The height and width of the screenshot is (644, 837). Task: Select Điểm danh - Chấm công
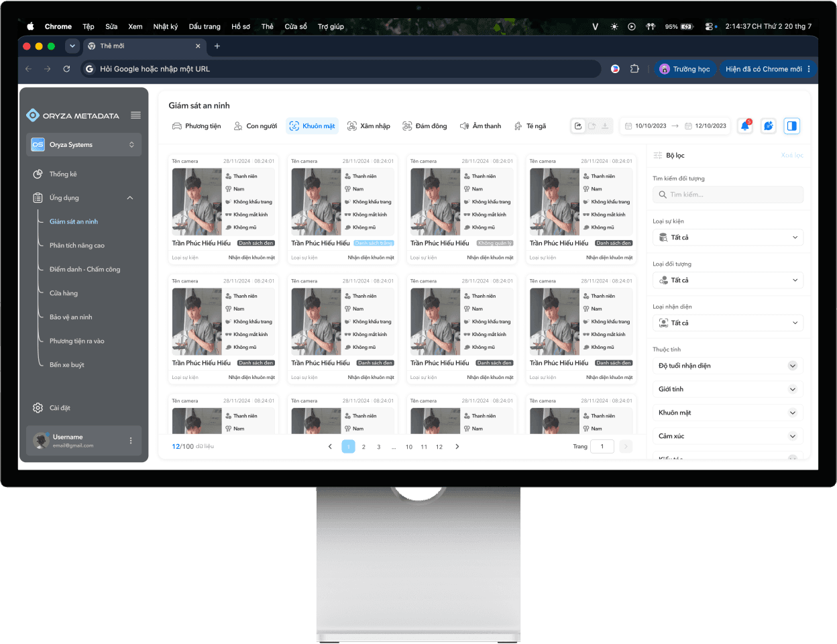(x=85, y=270)
